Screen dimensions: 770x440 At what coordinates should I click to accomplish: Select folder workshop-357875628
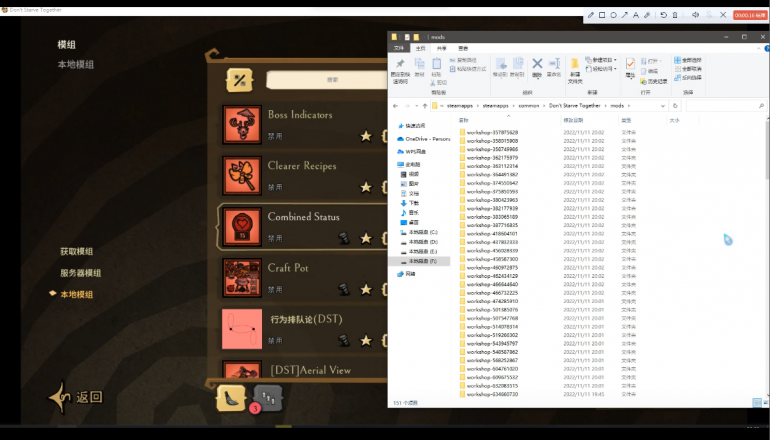pyautogui.click(x=489, y=133)
